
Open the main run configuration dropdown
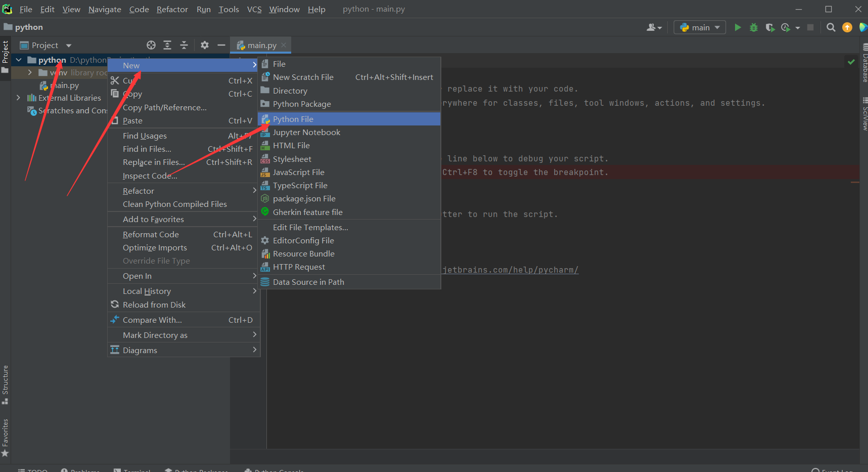pos(700,27)
